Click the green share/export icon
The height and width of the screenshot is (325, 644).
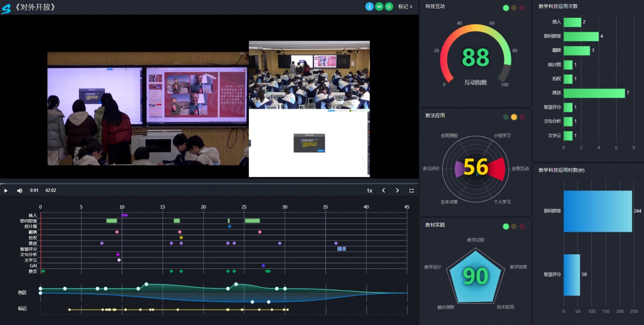tap(389, 6)
